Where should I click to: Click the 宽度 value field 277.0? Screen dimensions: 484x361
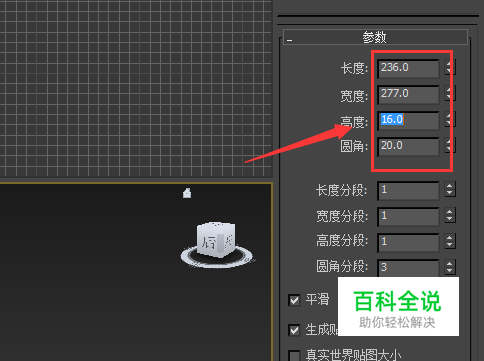pyautogui.click(x=408, y=94)
